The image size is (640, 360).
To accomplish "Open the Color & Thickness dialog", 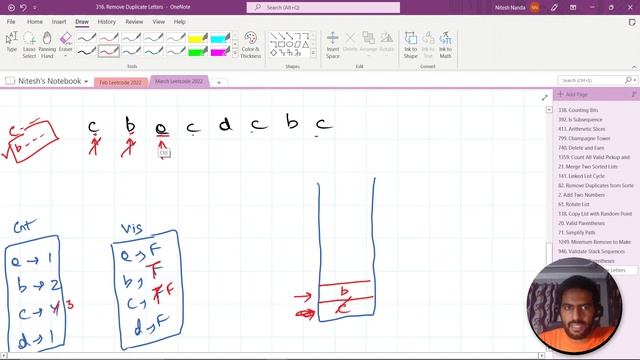I will 251,45.
